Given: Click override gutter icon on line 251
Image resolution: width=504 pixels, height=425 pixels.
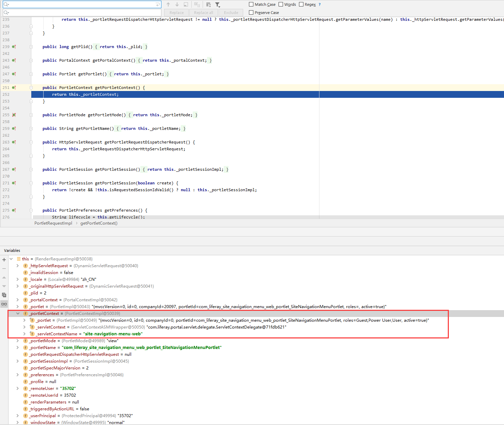Looking at the screenshot, I should [x=14, y=88].
